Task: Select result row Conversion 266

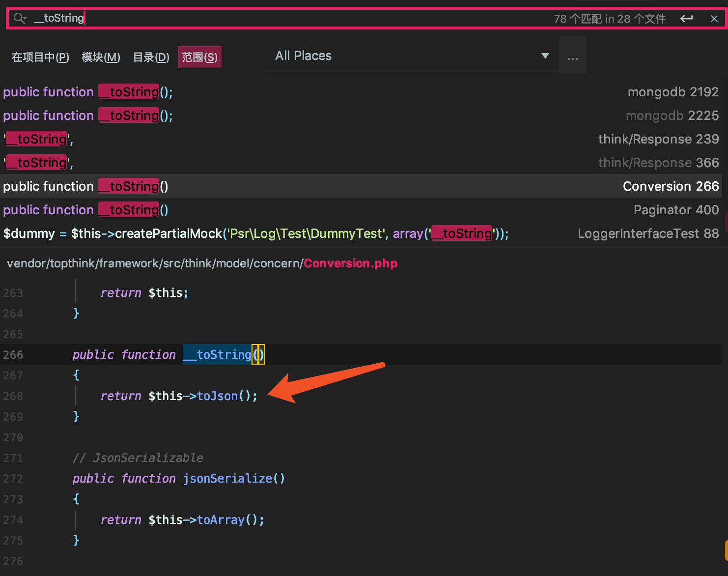Action: (x=361, y=186)
